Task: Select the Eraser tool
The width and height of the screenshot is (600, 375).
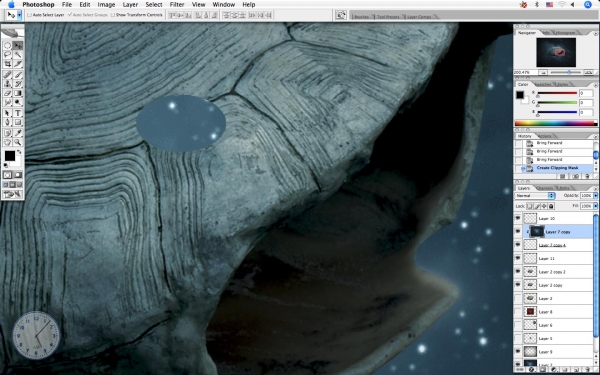Action: pos(7,93)
